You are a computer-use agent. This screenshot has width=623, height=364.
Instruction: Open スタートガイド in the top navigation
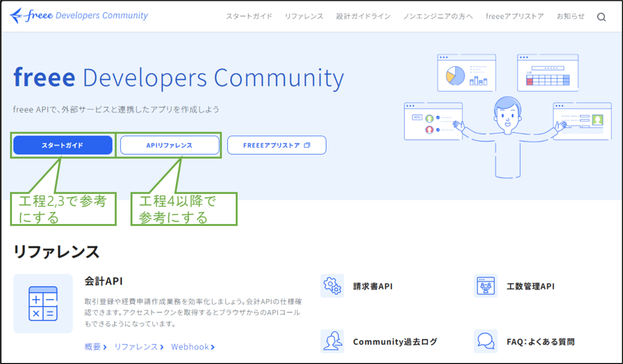pyautogui.click(x=249, y=17)
